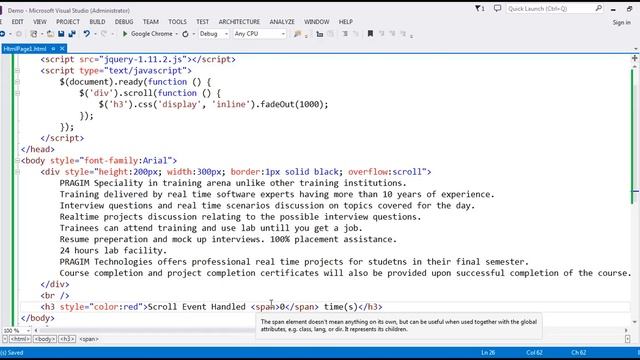Open the browser refresh options dropdown arrow
The height and width of the screenshot is (360, 640).
(x=193, y=34)
